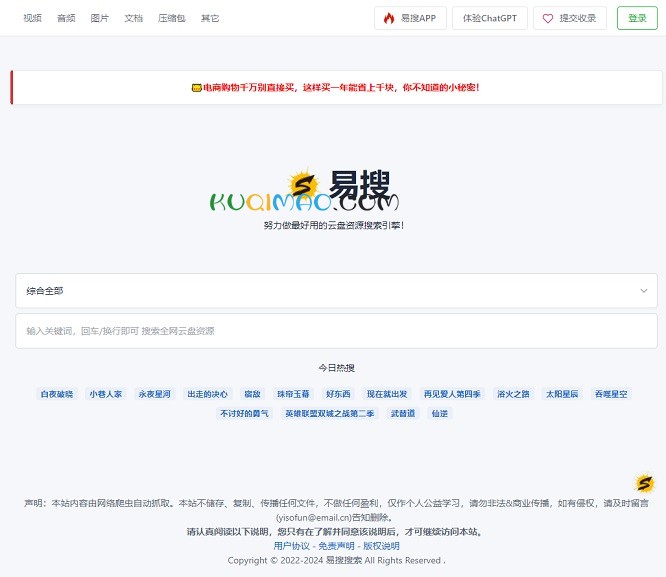Click hot tag 好东西

tap(338, 394)
